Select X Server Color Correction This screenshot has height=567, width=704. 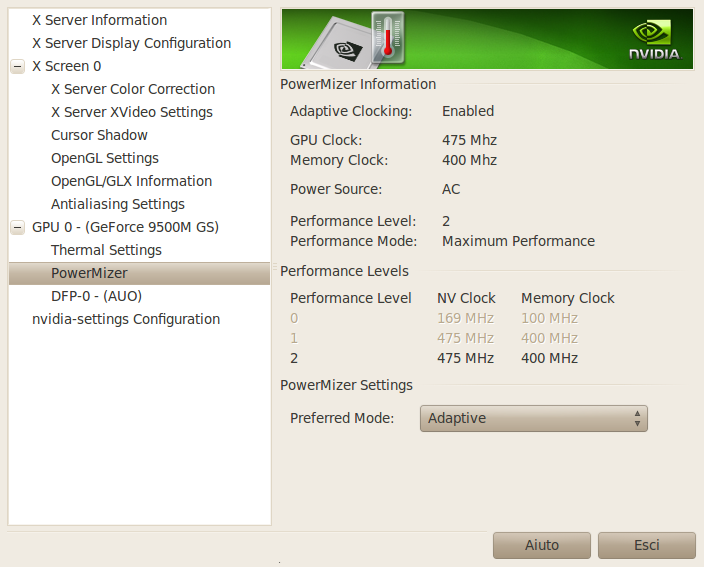coord(133,89)
